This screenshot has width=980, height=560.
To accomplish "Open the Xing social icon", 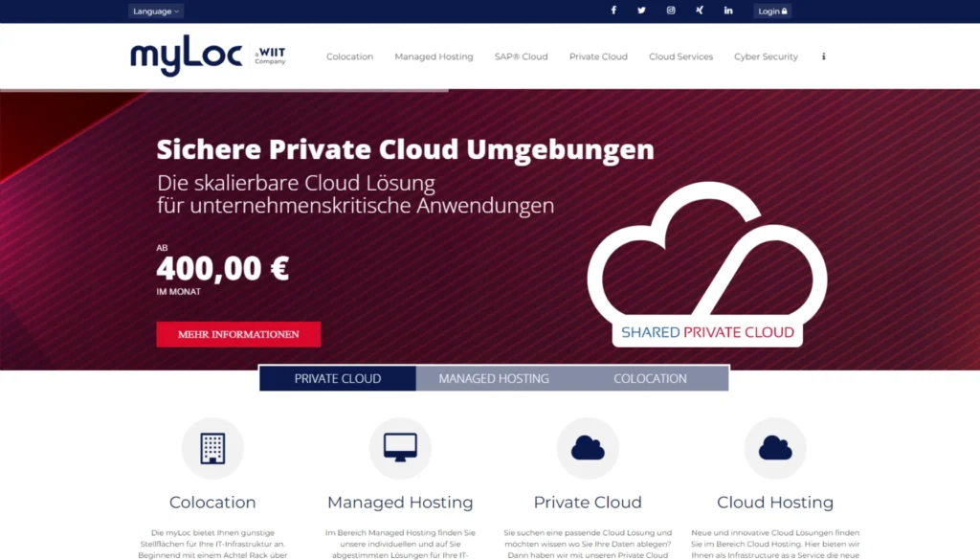I will point(700,11).
